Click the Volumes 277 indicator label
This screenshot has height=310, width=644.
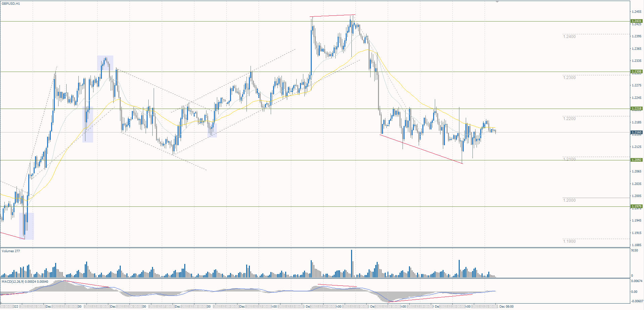(11, 251)
